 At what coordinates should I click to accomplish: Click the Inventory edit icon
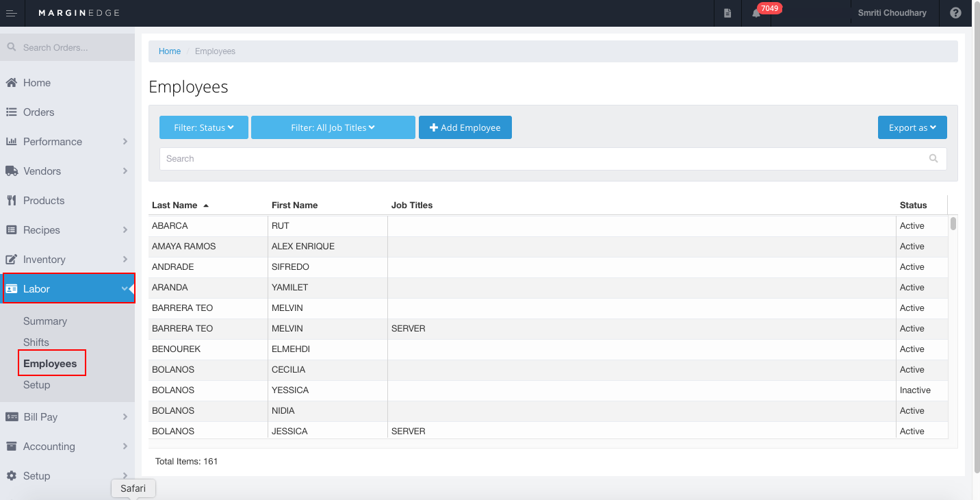(x=11, y=259)
